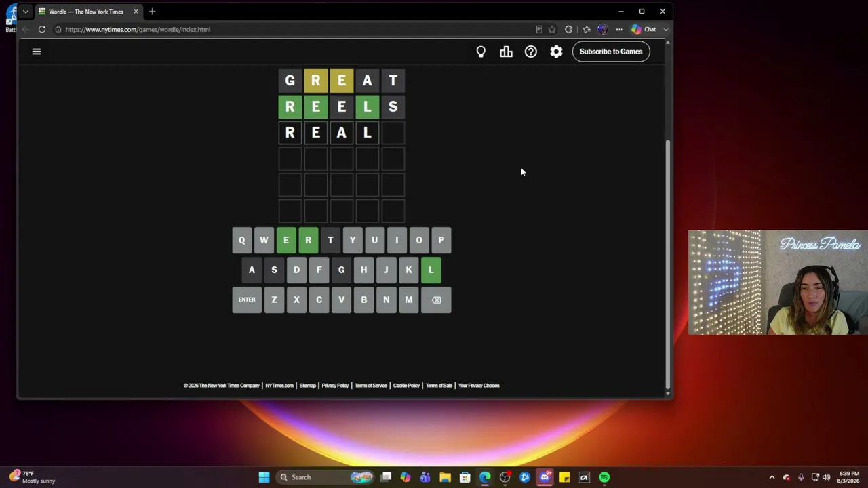
Task: Hit the backspace key on the Wordle keyboard
Action: [x=436, y=300]
